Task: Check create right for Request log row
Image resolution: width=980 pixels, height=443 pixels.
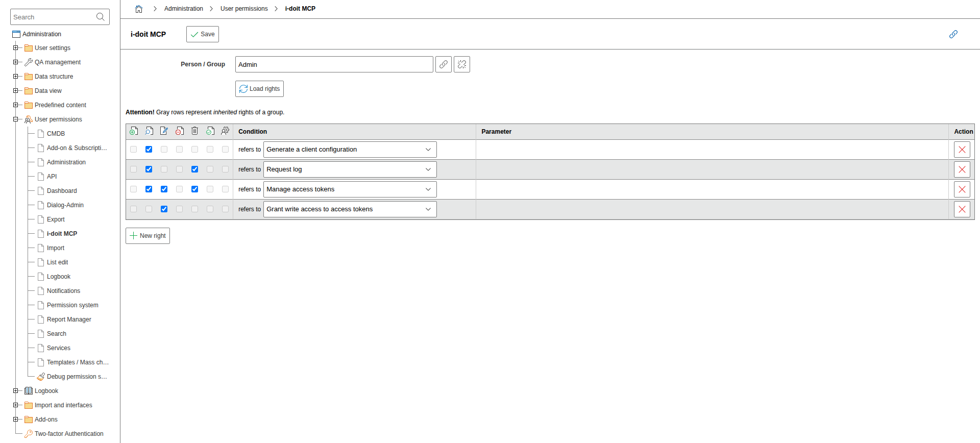Action: pos(134,169)
